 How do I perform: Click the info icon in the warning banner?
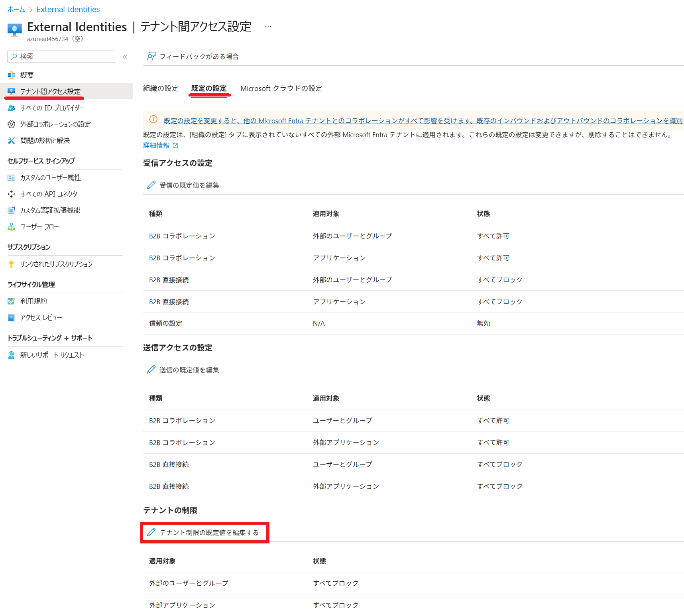point(153,119)
